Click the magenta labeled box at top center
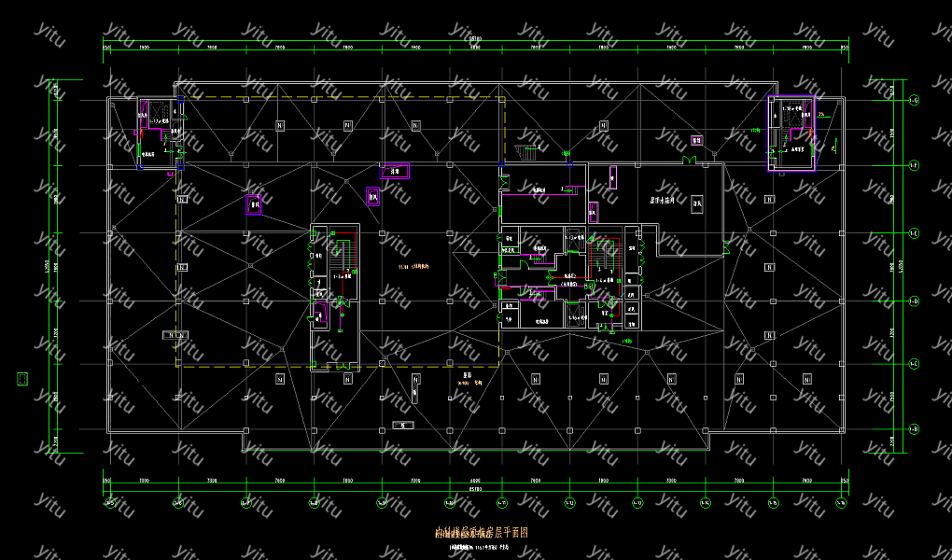 click(x=395, y=171)
